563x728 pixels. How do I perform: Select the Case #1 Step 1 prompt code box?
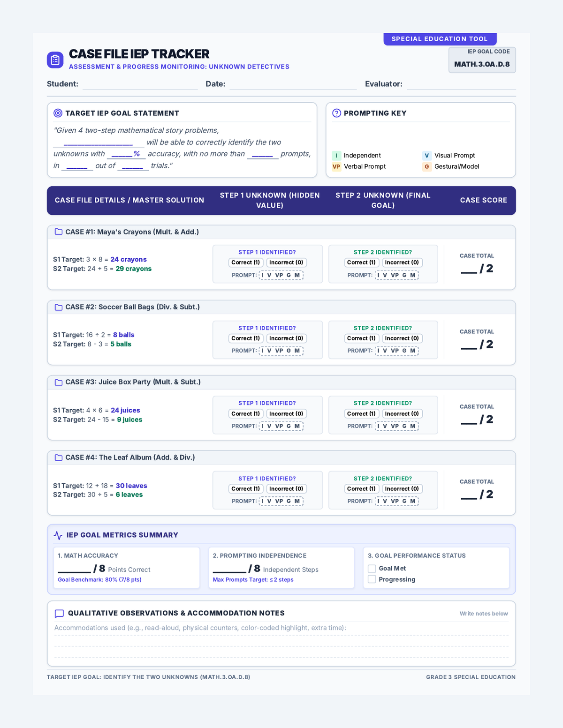[x=281, y=275]
